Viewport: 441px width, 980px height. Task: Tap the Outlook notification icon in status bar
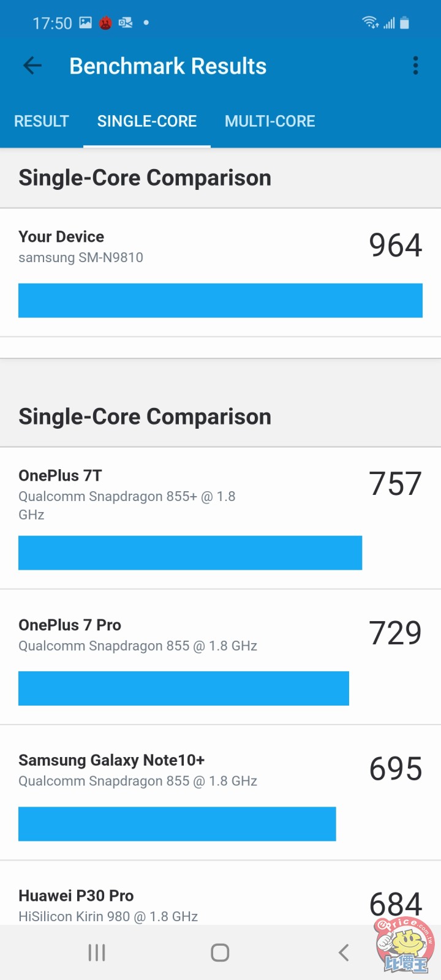(125, 21)
